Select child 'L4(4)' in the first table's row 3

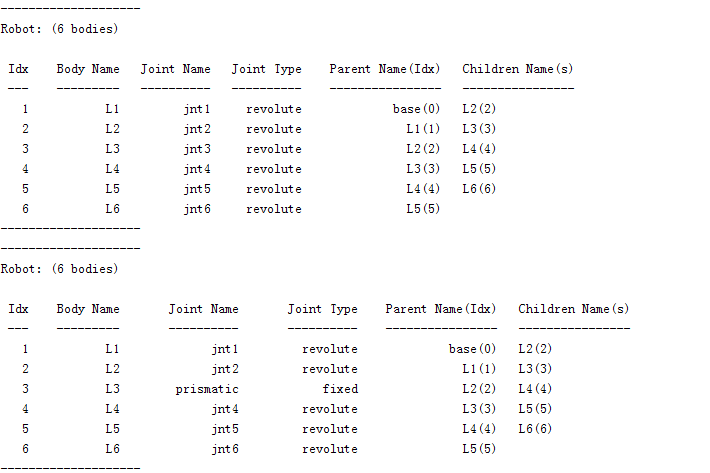[479, 149]
